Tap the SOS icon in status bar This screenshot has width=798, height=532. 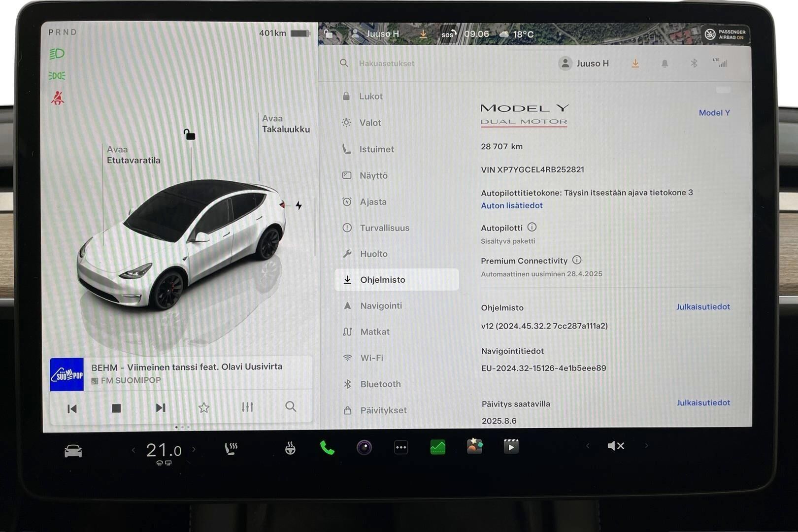(449, 34)
